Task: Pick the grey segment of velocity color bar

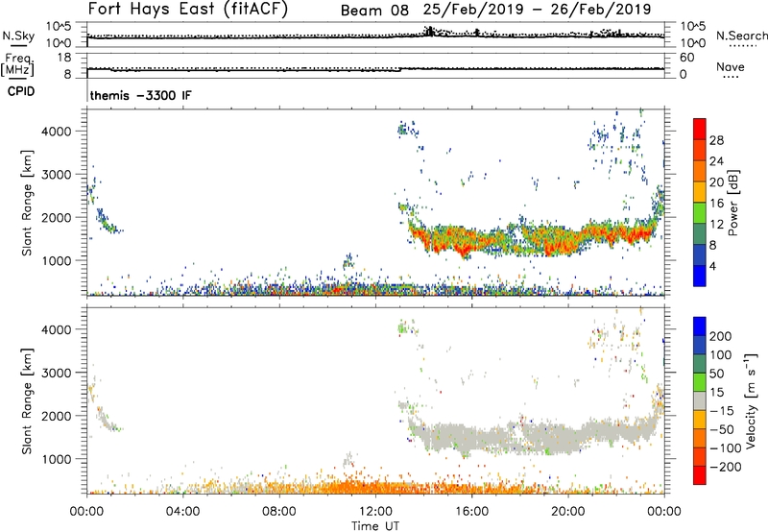Action: click(x=700, y=401)
